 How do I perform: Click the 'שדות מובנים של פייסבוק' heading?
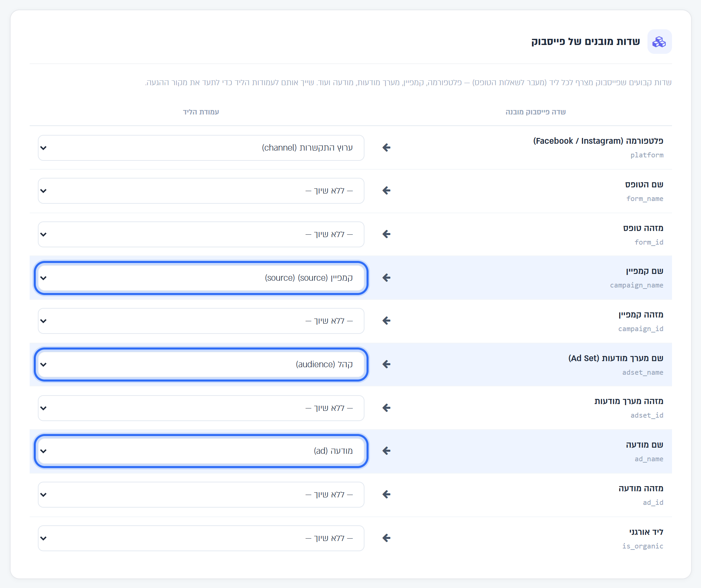[x=585, y=42]
